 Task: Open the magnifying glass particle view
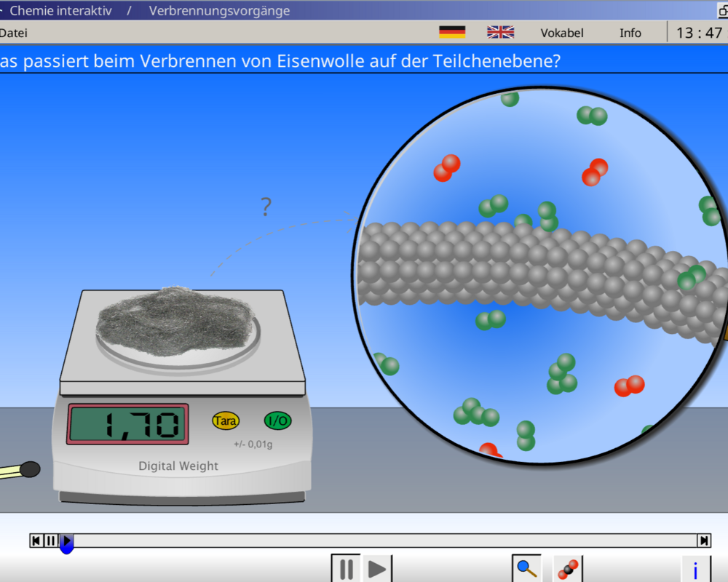526,568
